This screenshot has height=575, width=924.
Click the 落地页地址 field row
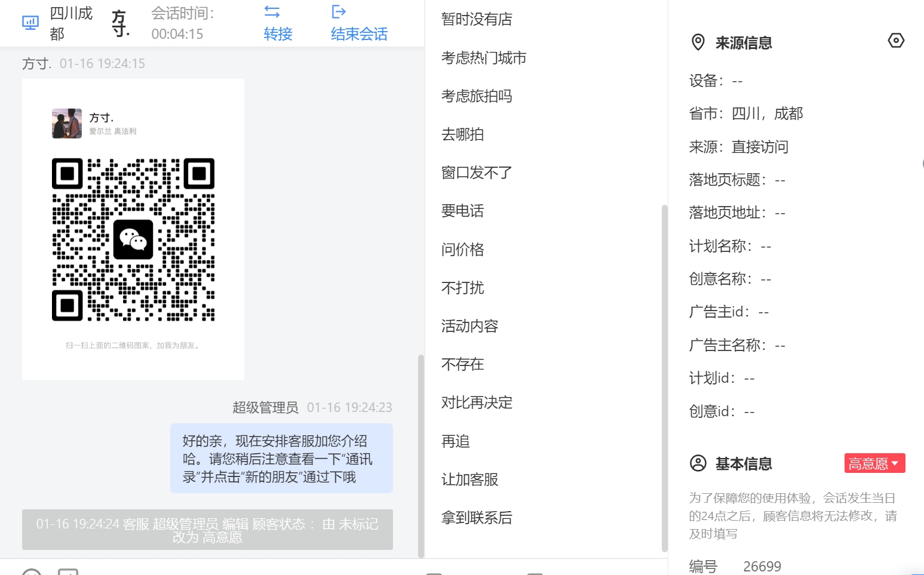point(737,213)
